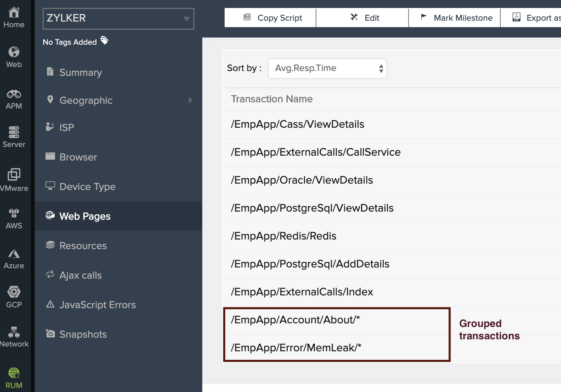Expand the Geographic submenu arrow
This screenshot has height=392, width=561.
click(x=190, y=101)
